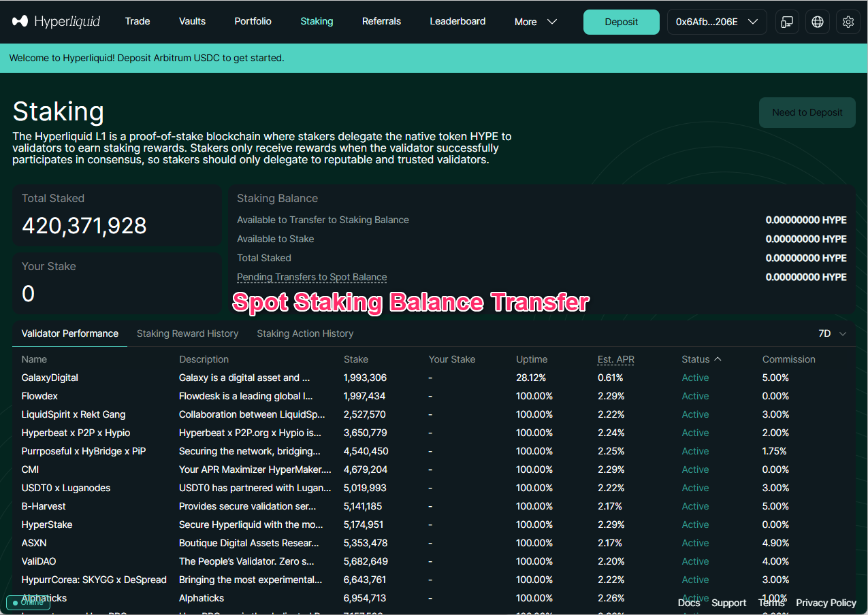Screen dimensions: 868x615
Task: Open the Privacy Policy link
Action: click(826, 603)
